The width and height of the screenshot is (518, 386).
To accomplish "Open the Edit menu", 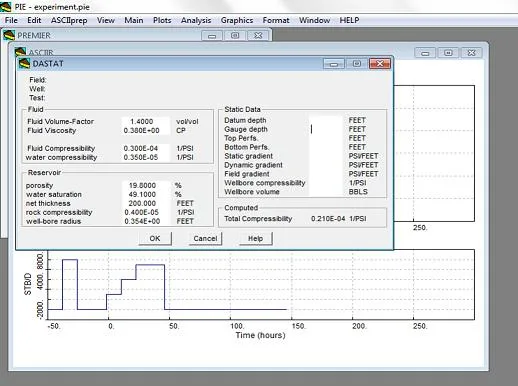I will point(34,20).
